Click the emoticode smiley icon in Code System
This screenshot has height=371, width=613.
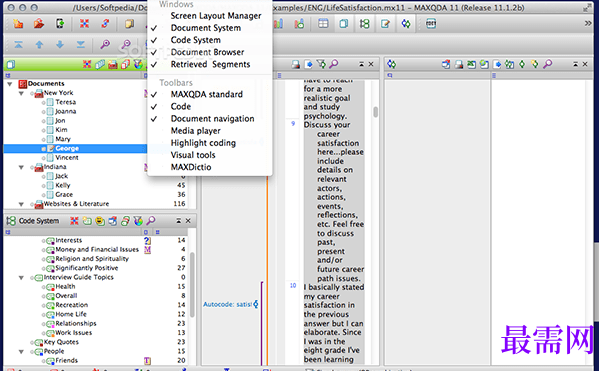[100, 221]
